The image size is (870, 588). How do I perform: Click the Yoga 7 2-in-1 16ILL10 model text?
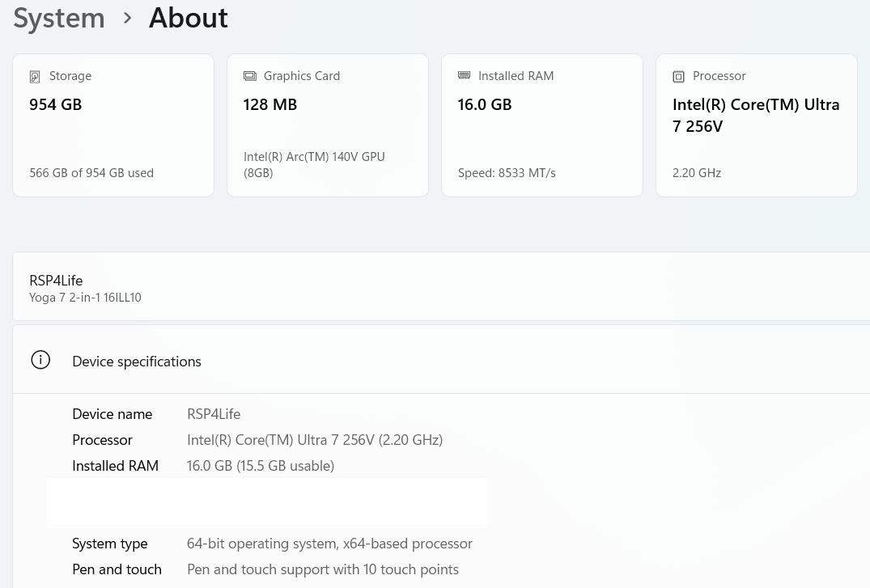[x=85, y=298]
